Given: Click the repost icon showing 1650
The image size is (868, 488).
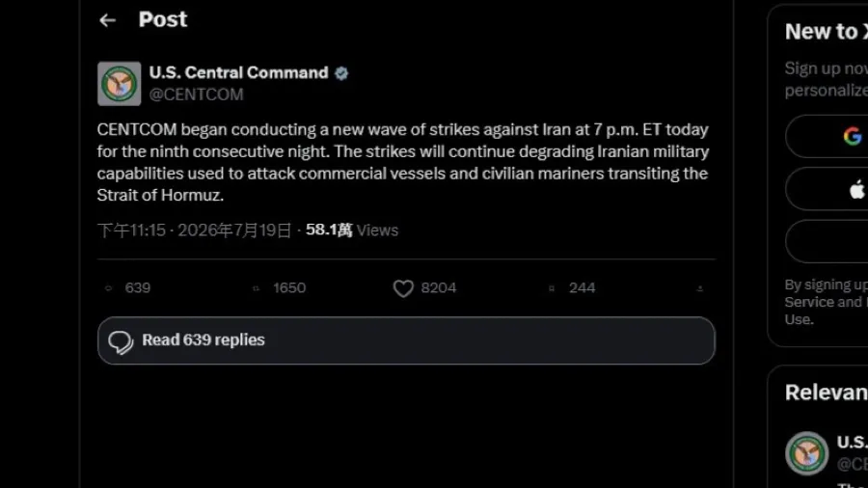Looking at the screenshot, I should click(256, 288).
